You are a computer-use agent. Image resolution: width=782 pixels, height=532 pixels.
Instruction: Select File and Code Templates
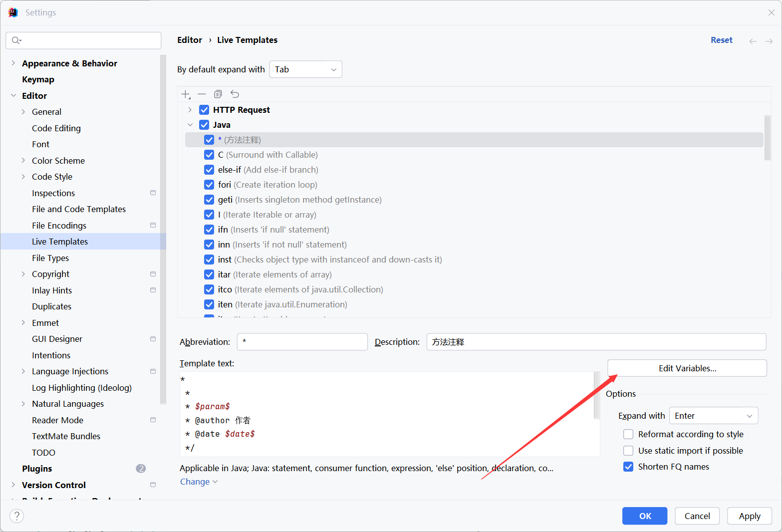point(79,209)
